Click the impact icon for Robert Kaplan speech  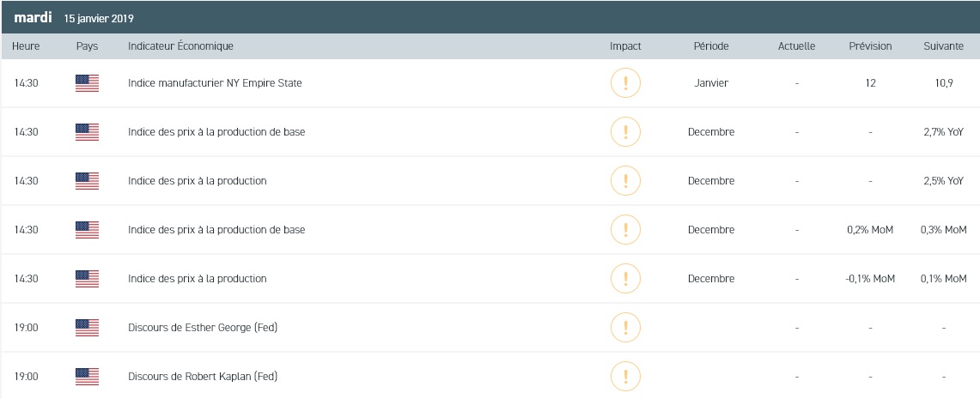[625, 377]
